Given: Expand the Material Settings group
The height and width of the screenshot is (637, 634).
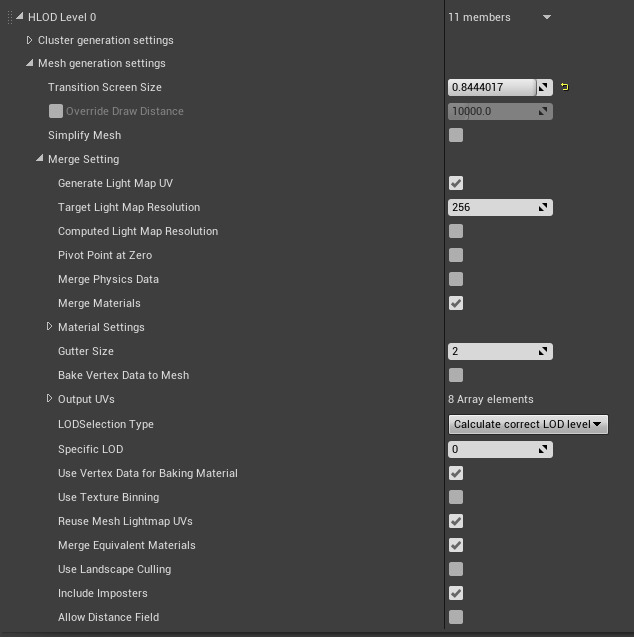Looking at the screenshot, I should pyautogui.click(x=50, y=327).
